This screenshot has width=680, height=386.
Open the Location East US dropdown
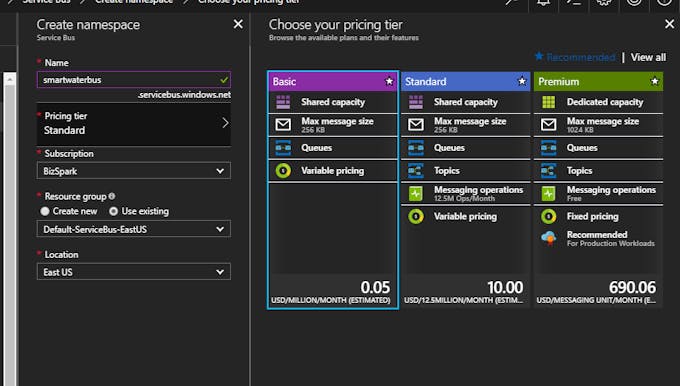(134, 272)
